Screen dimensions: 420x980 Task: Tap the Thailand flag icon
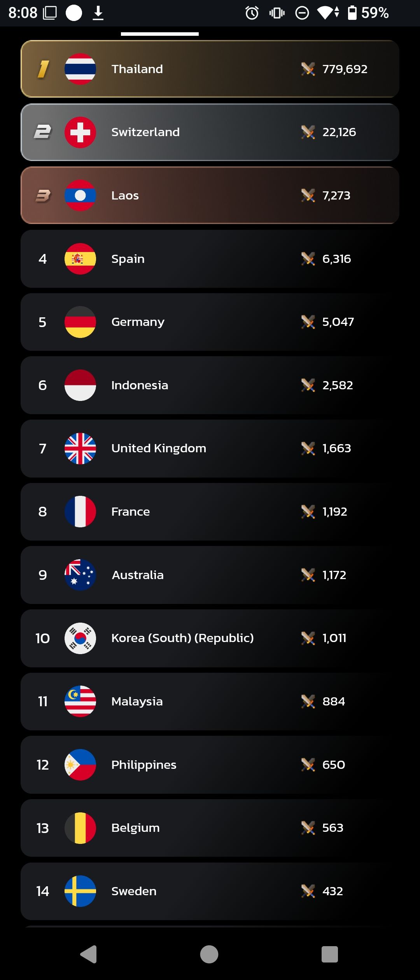point(80,69)
